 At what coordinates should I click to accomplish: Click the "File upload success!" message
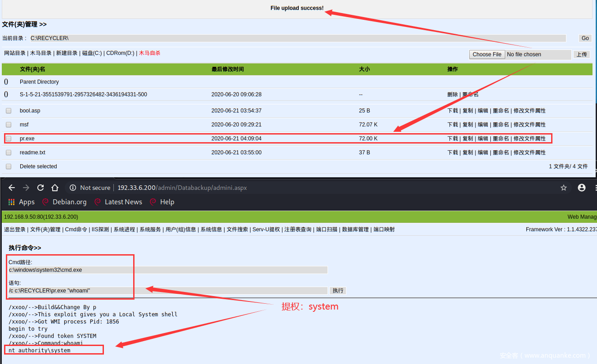tap(297, 8)
